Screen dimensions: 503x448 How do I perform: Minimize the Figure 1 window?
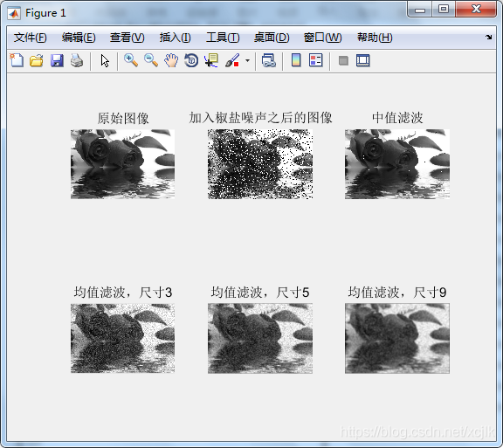tap(419, 10)
